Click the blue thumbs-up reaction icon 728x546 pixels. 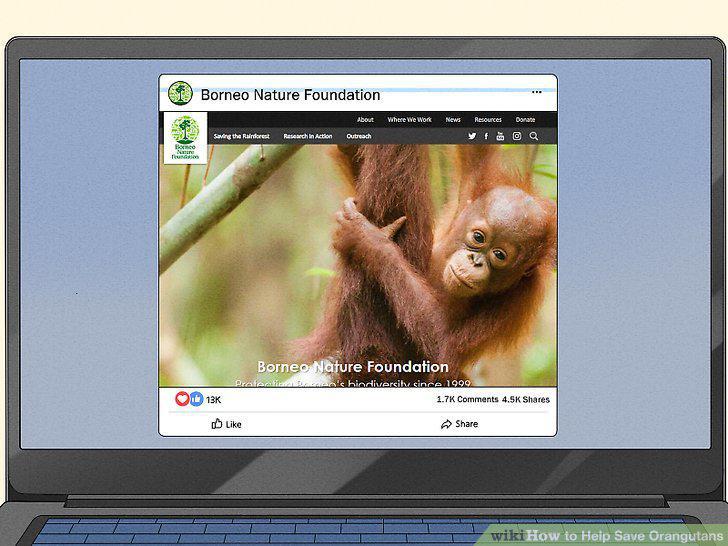[196, 399]
